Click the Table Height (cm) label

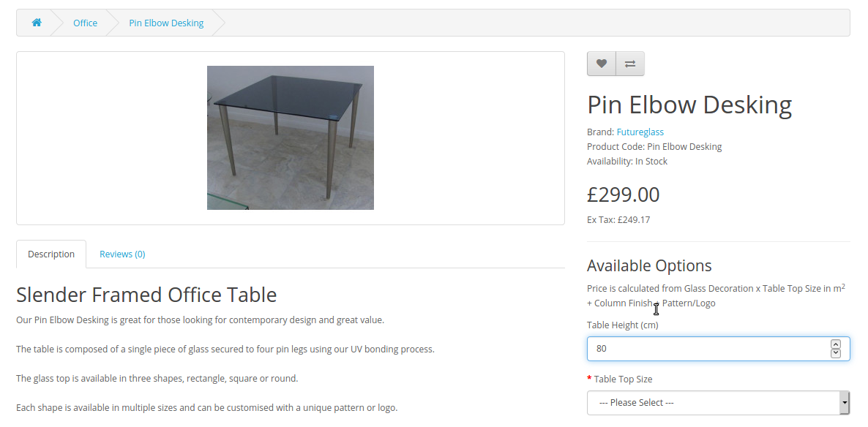[x=622, y=325]
